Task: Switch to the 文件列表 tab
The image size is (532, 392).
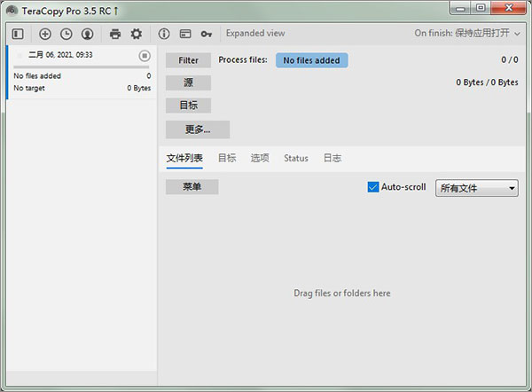Action: (184, 158)
